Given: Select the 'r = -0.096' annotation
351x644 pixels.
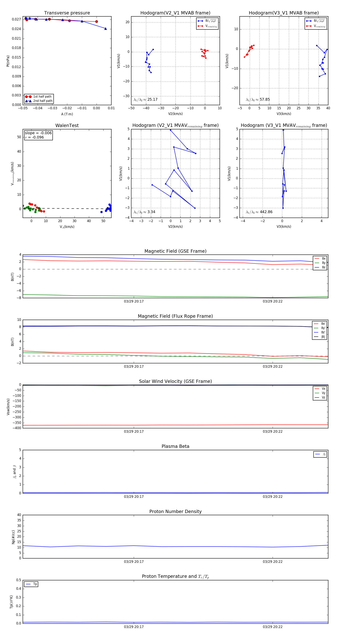Looking at the screenshot, I should point(35,137).
